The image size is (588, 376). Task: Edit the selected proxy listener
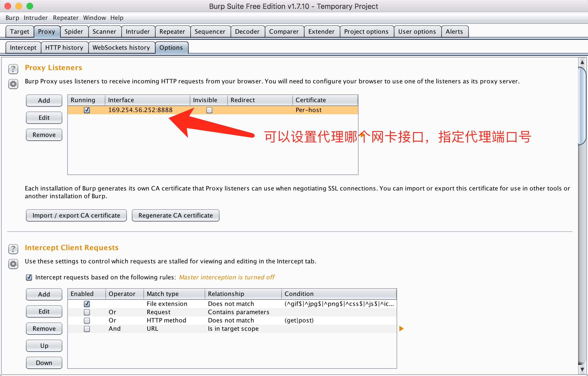click(x=44, y=118)
